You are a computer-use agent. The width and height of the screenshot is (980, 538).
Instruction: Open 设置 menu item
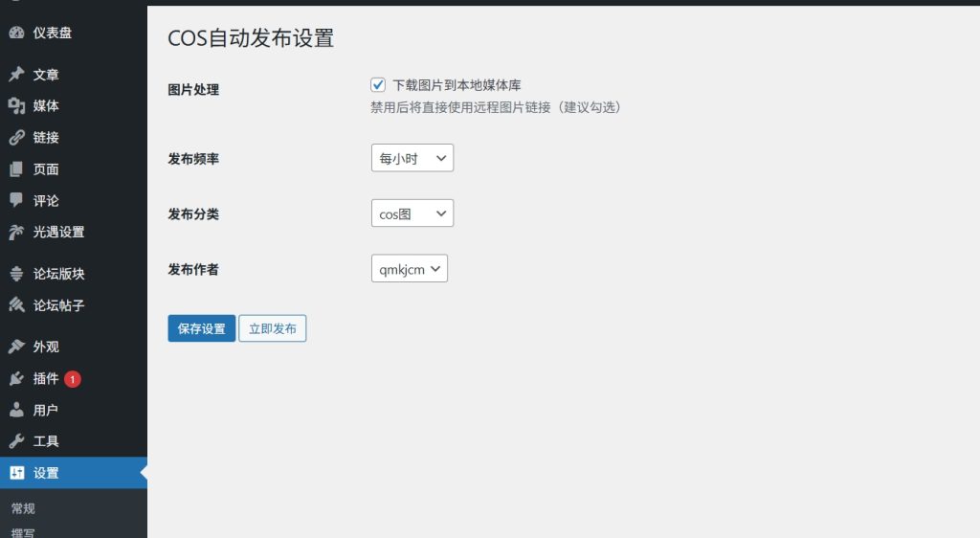click(73, 473)
